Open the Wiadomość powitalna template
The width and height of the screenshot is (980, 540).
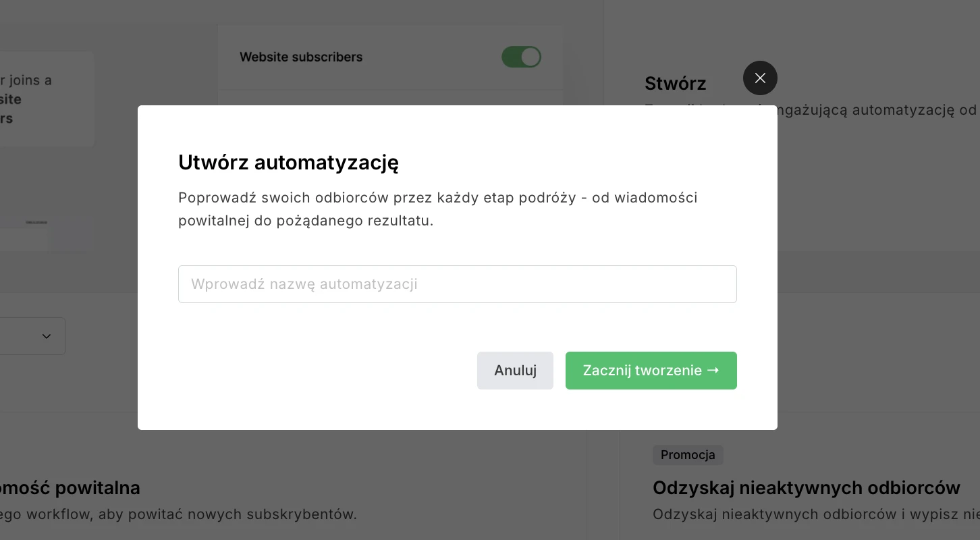pyautogui.click(x=70, y=487)
